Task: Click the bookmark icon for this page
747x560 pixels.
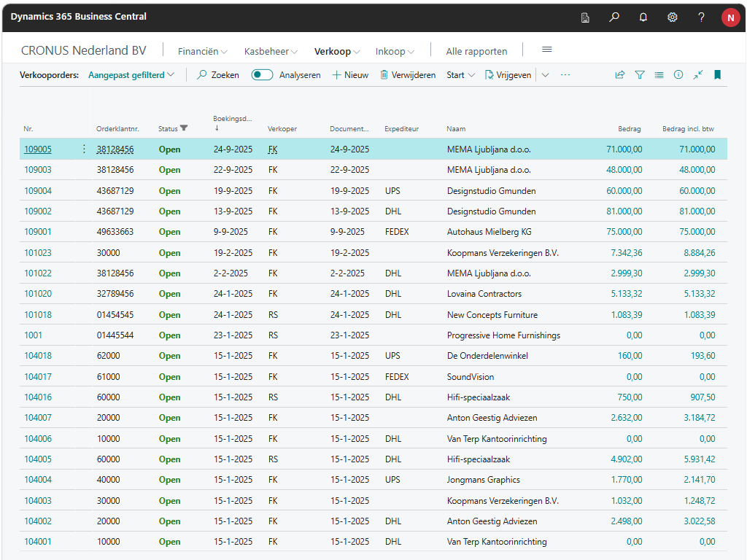Action: pos(717,74)
